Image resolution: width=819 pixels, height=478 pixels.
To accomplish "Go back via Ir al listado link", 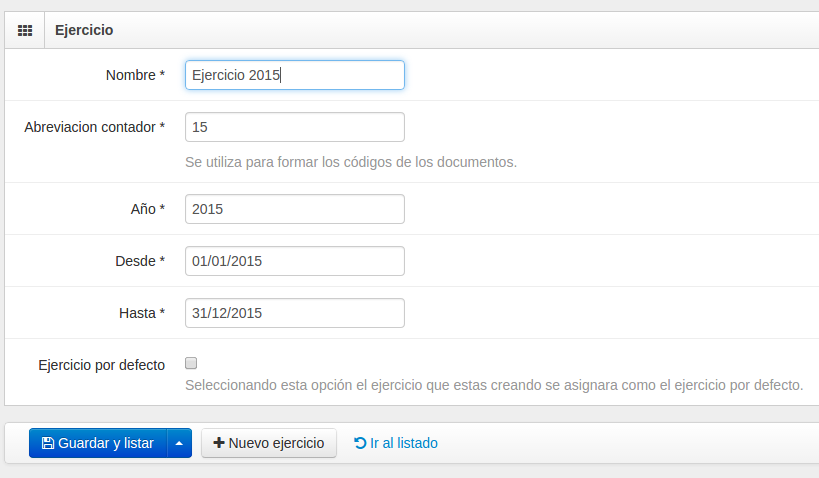I will click(x=396, y=443).
